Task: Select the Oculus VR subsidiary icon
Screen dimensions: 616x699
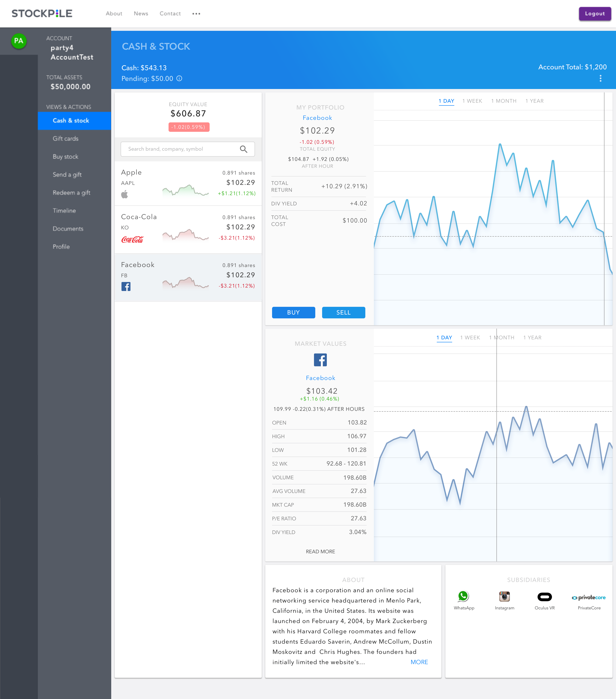Action: click(x=544, y=597)
